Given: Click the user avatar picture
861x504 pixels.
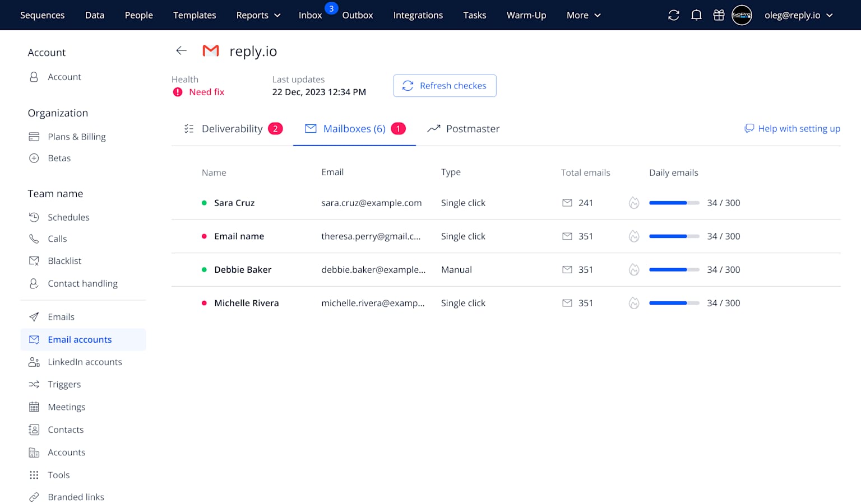Looking at the screenshot, I should tap(742, 15).
